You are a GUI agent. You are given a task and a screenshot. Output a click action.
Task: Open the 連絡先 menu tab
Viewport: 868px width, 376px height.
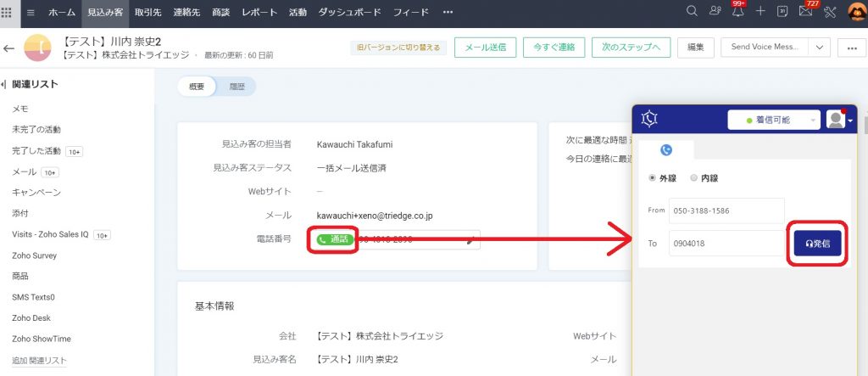click(x=186, y=12)
